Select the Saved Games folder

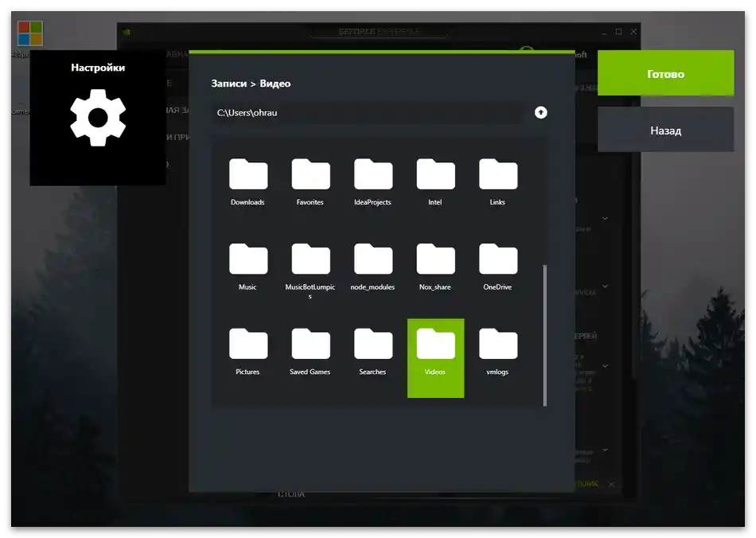310,352
